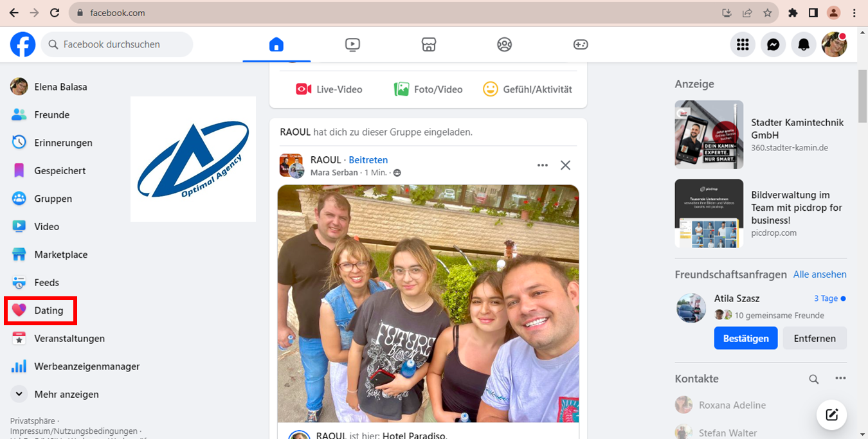Remove Atila Szasz request with Entfernen

[x=815, y=338]
